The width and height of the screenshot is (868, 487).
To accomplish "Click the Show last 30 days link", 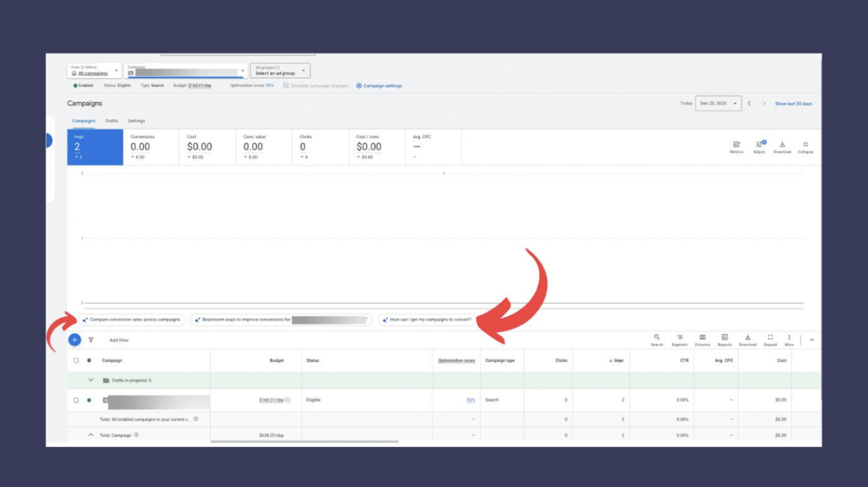I will pyautogui.click(x=793, y=104).
